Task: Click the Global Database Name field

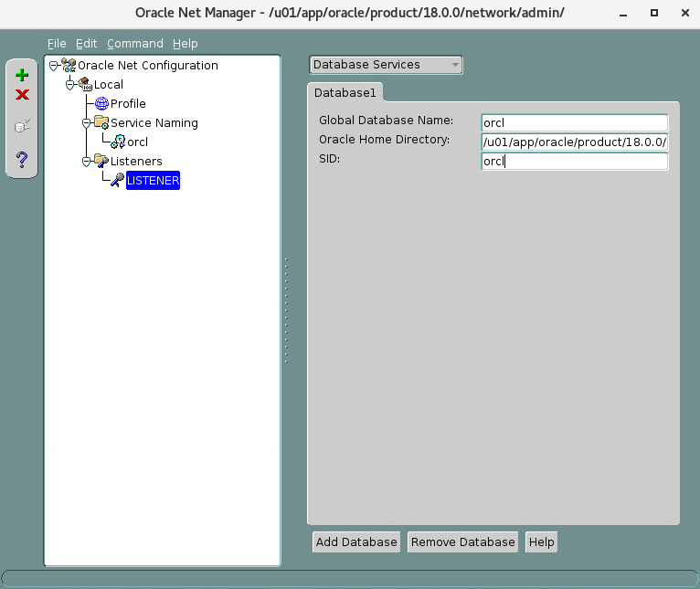Action: tap(575, 122)
